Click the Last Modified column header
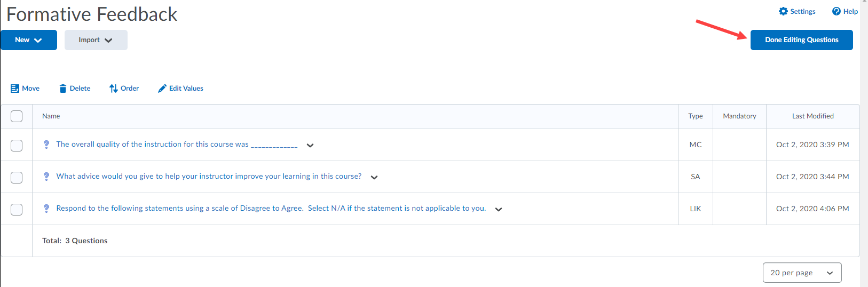Screen dimensions: 868x287 point(812,116)
